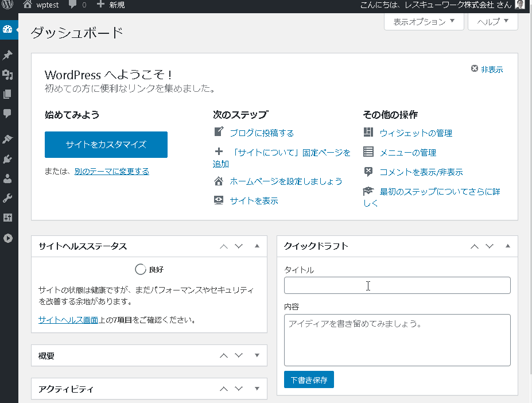The width and height of the screenshot is (532, 403).
Task: Expand the アクティビティ panel
Action: coord(257,389)
